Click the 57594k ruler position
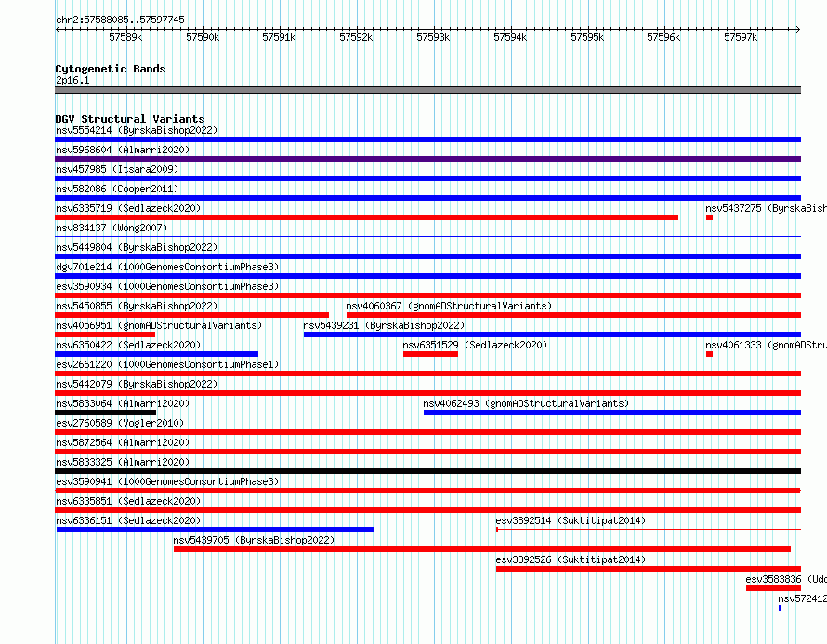The height and width of the screenshot is (644, 827). (510, 37)
